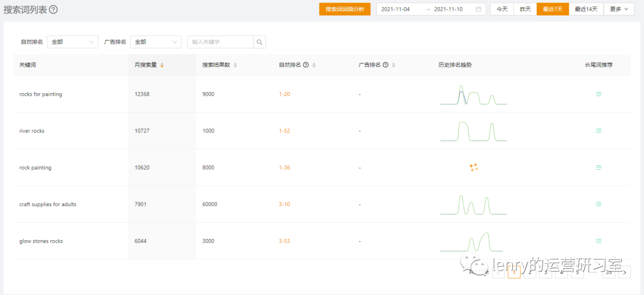Select keyword 'rocks for painting'
The image size is (644, 295).
pos(41,94)
